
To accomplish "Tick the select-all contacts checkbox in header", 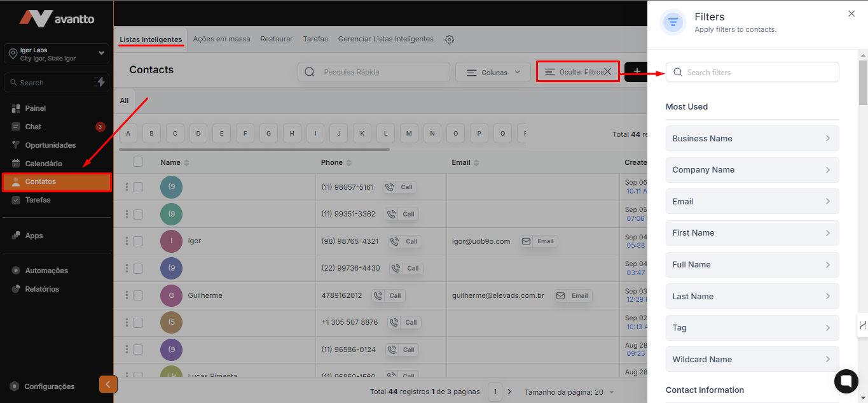I will (138, 162).
